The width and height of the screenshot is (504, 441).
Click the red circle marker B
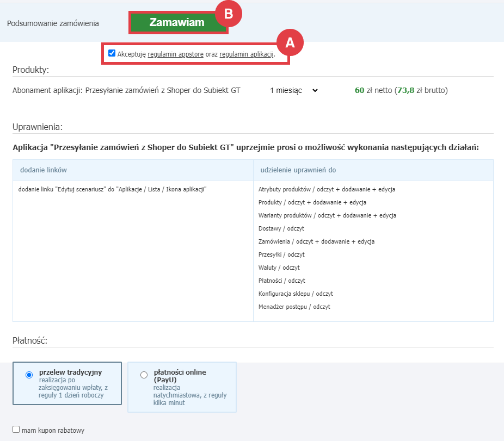229,14
